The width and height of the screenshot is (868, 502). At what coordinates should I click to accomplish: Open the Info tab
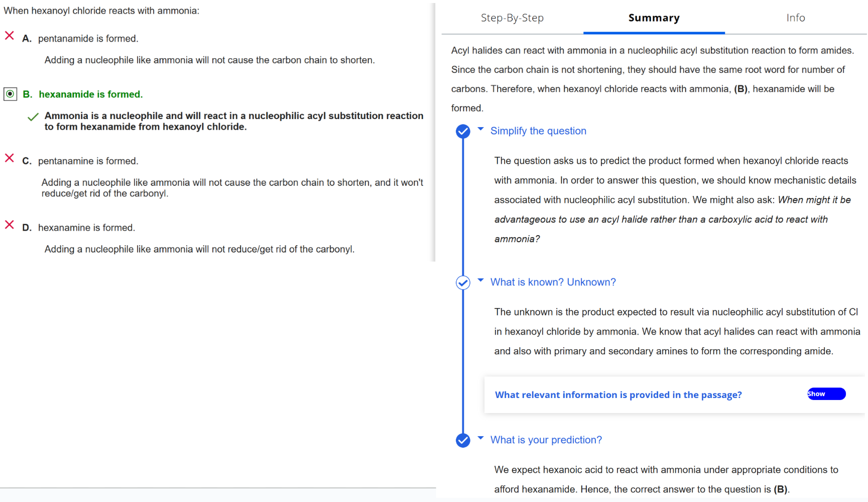[x=795, y=18]
